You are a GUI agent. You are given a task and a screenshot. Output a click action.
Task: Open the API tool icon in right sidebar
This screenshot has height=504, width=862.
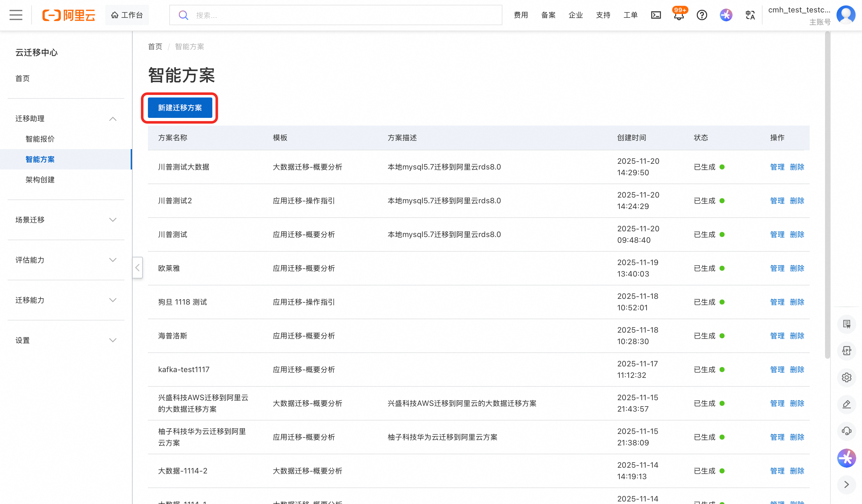(846, 351)
